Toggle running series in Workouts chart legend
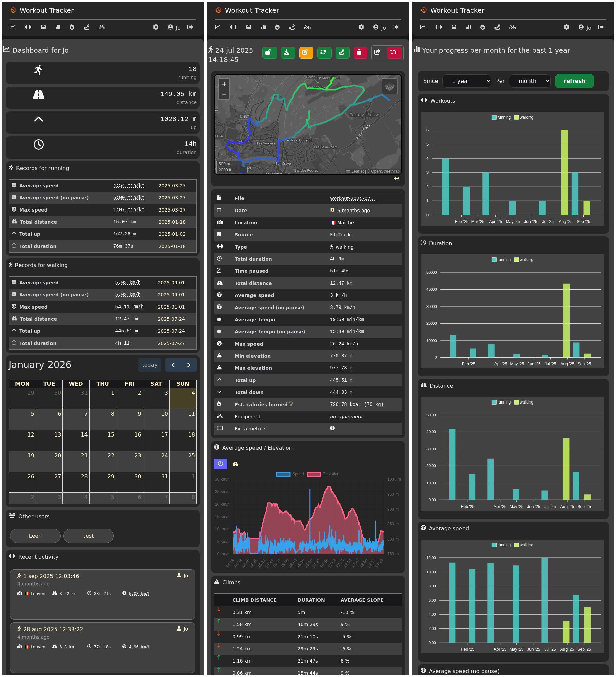616x677 pixels. 501,117
